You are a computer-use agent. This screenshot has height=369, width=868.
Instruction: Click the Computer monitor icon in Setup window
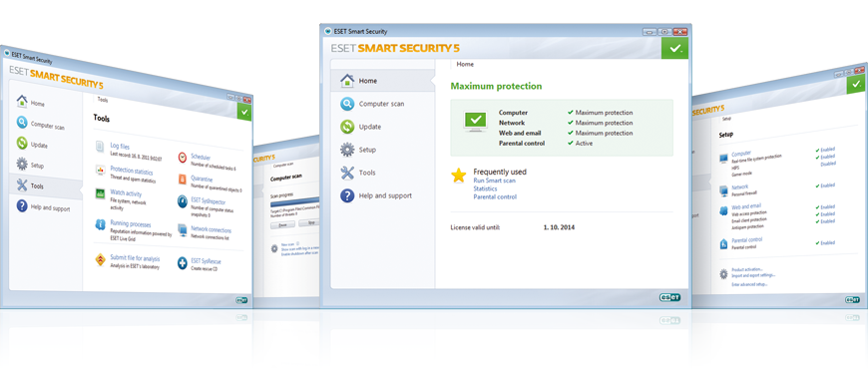point(724,159)
